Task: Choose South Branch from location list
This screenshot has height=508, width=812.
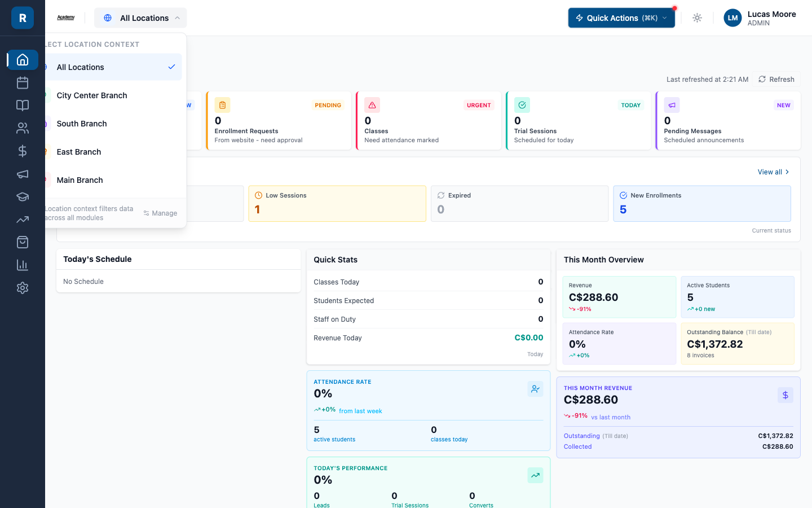Action: tap(113, 124)
